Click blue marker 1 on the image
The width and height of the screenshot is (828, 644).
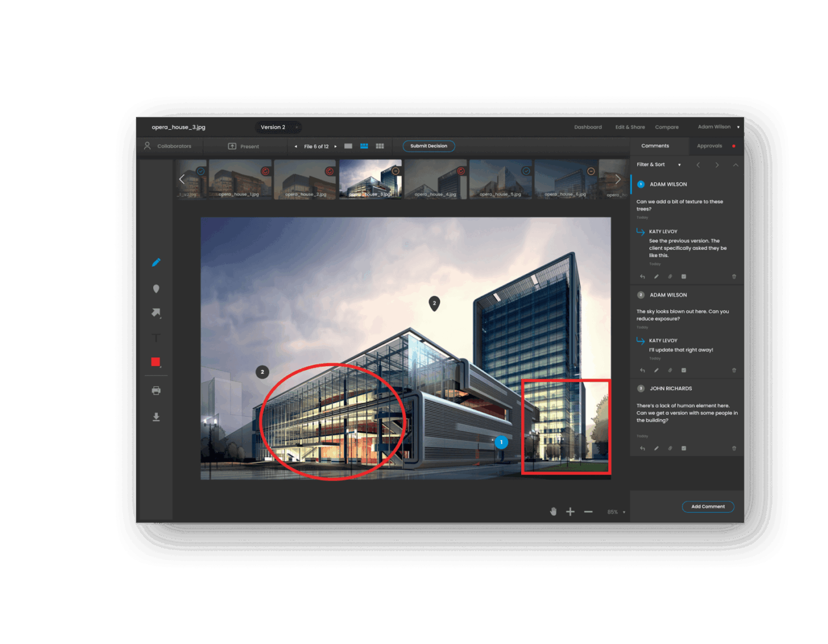click(502, 442)
